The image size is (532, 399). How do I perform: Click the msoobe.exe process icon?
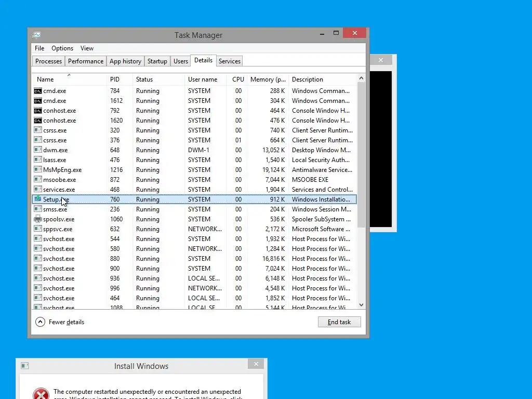point(37,179)
